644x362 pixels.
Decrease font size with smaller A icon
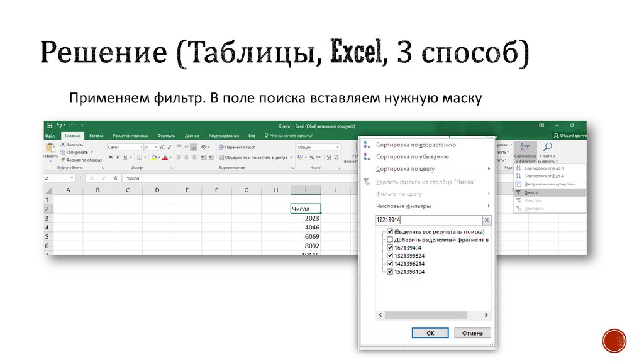pos(169,147)
